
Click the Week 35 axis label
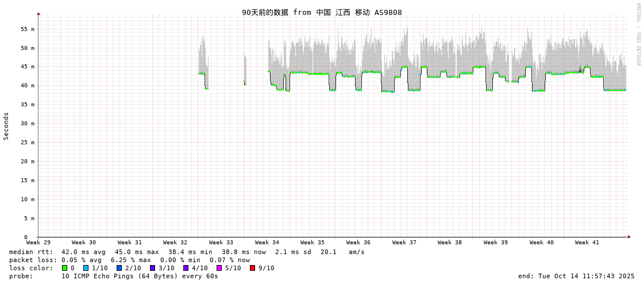[312, 243]
